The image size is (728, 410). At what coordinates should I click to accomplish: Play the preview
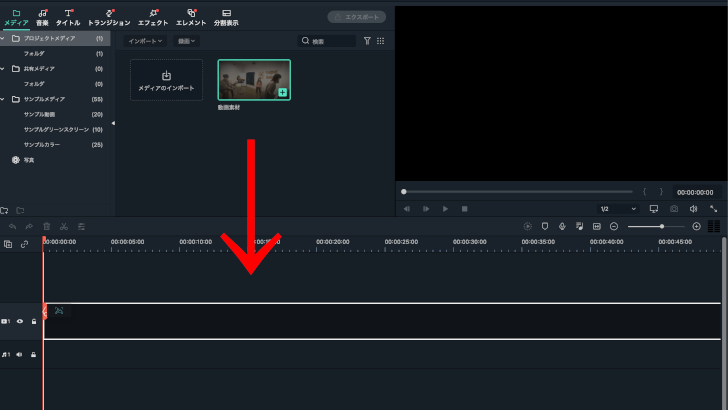tap(445, 209)
